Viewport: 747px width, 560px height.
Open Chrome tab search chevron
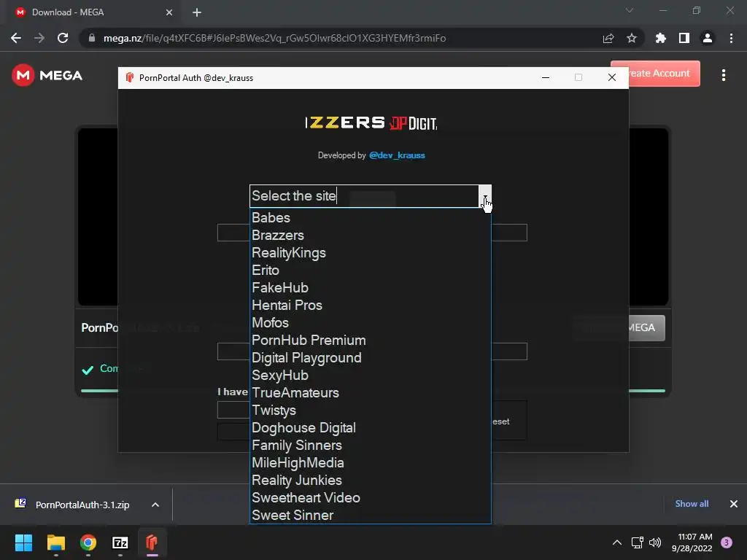630,10
